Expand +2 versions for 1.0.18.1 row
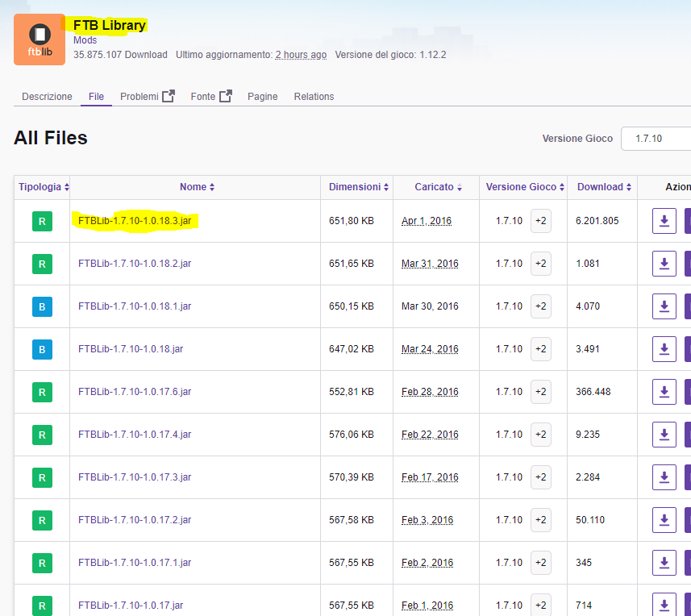 (x=541, y=306)
